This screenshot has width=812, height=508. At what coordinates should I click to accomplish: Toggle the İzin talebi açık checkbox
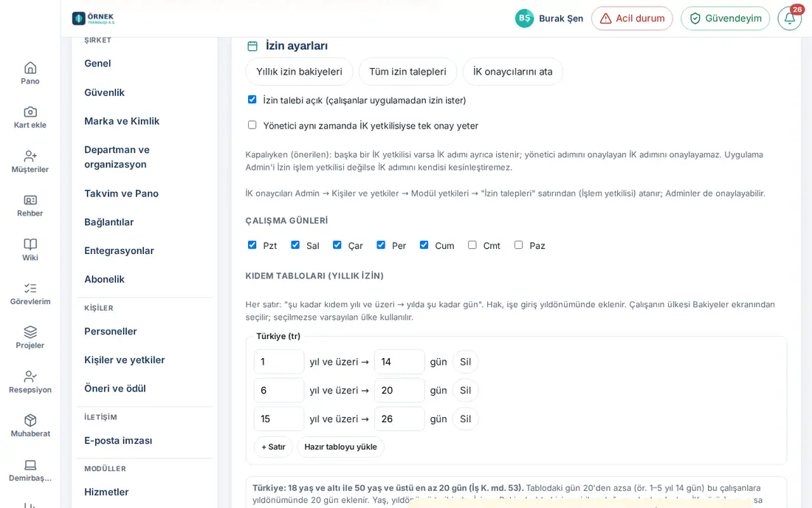coord(252,100)
